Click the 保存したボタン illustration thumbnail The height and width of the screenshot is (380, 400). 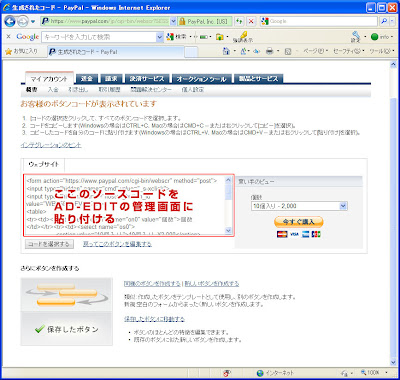66,311
